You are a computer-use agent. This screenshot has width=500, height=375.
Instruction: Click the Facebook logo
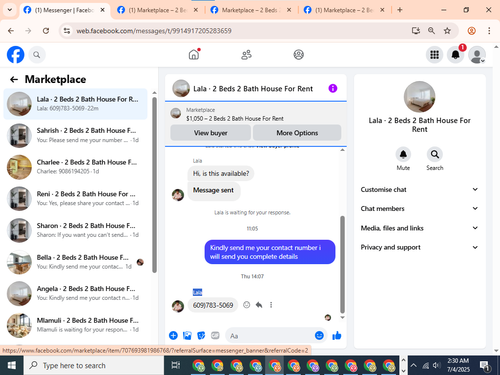[15, 55]
